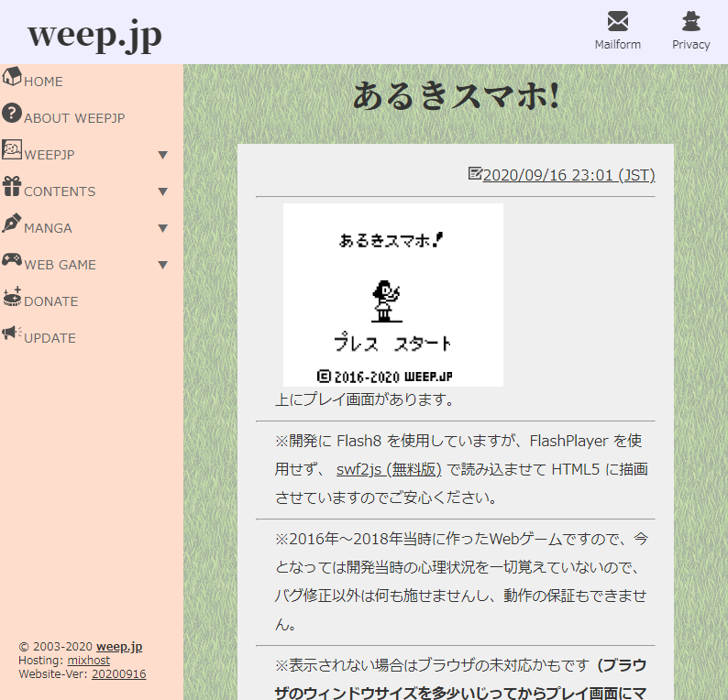
Task: Go to HOME in sidebar
Action: point(43,82)
